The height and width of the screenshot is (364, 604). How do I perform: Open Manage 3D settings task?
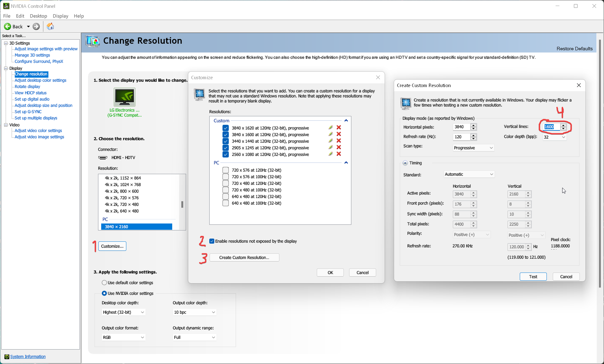pyautogui.click(x=32, y=55)
